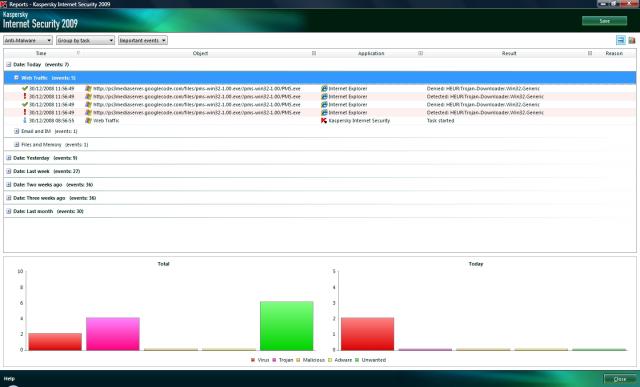Click the red Virus bar in Today chart
This screenshot has width=640, height=387.
pyautogui.click(x=367, y=334)
